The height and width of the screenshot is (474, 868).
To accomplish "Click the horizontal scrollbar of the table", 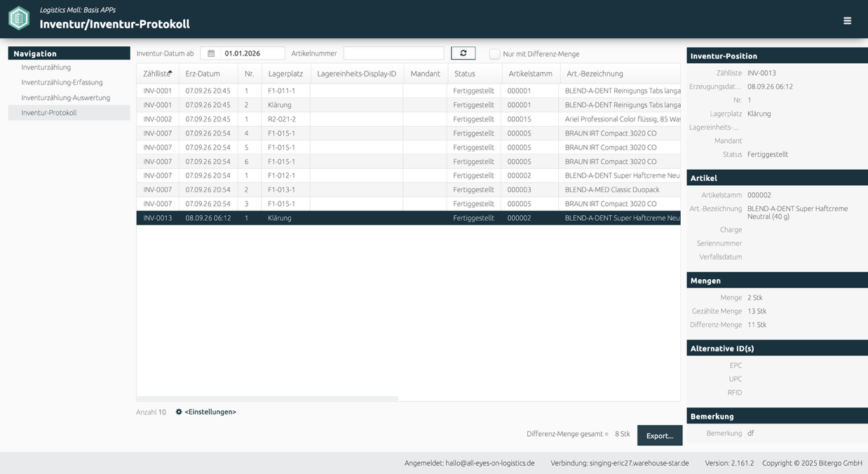I will (x=267, y=398).
